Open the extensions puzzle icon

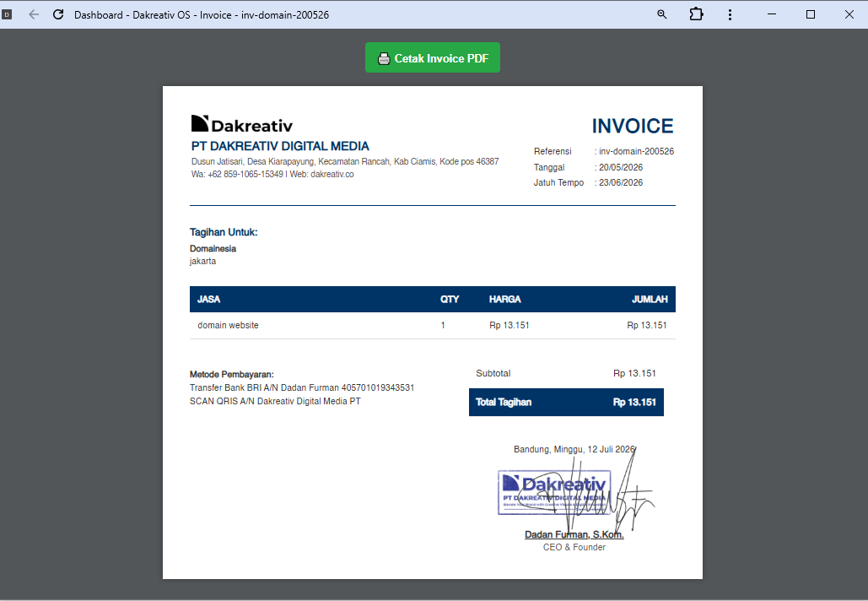pyautogui.click(x=697, y=14)
